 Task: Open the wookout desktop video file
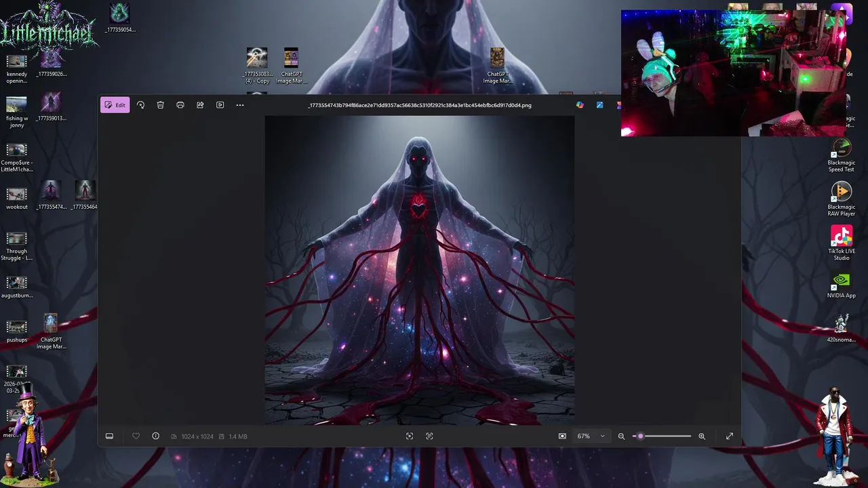pyautogui.click(x=16, y=197)
